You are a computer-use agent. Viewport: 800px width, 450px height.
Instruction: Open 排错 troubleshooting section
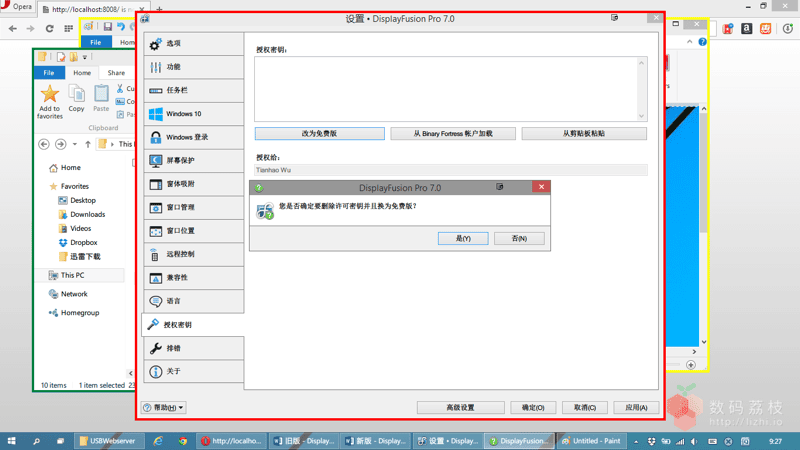194,348
